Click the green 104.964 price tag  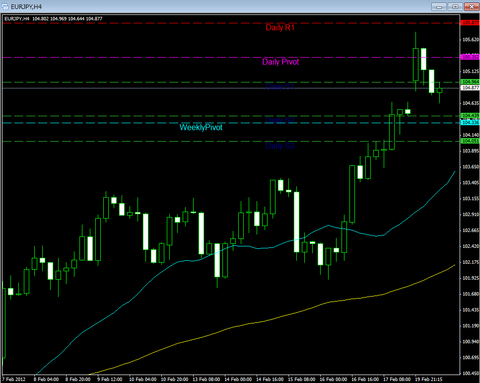pos(470,82)
